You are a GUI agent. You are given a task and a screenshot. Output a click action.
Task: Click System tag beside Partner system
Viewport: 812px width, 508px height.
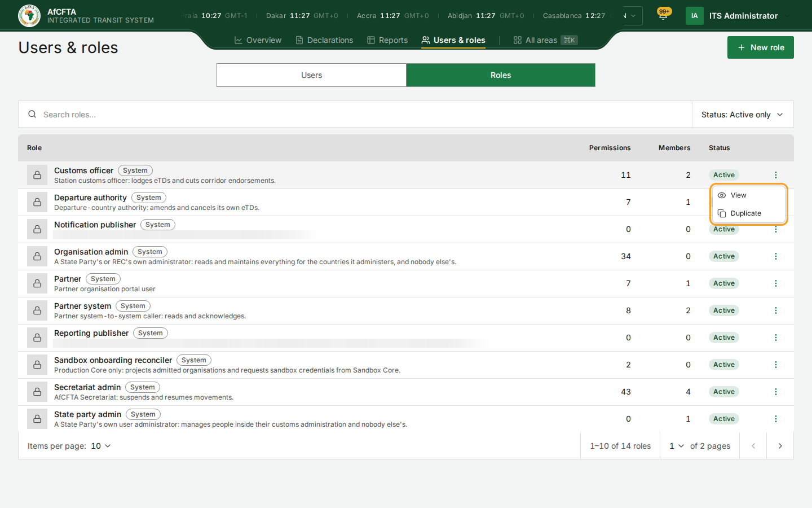tap(133, 306)
